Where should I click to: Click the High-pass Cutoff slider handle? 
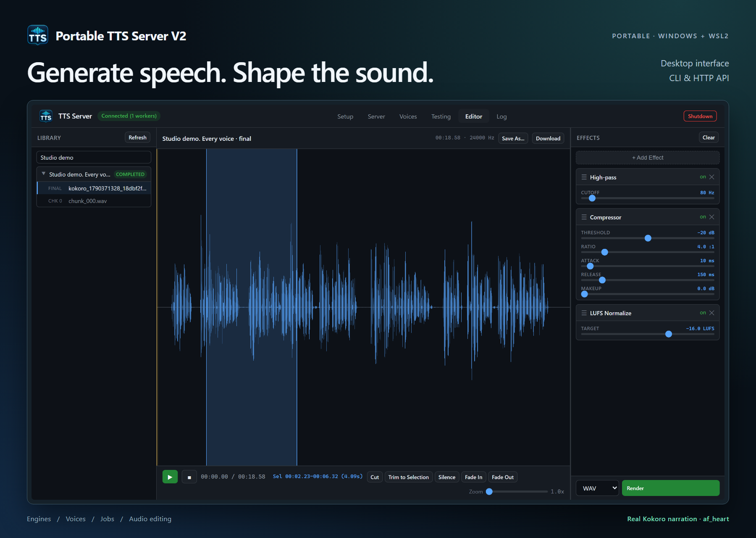click(x=592, y=198)
